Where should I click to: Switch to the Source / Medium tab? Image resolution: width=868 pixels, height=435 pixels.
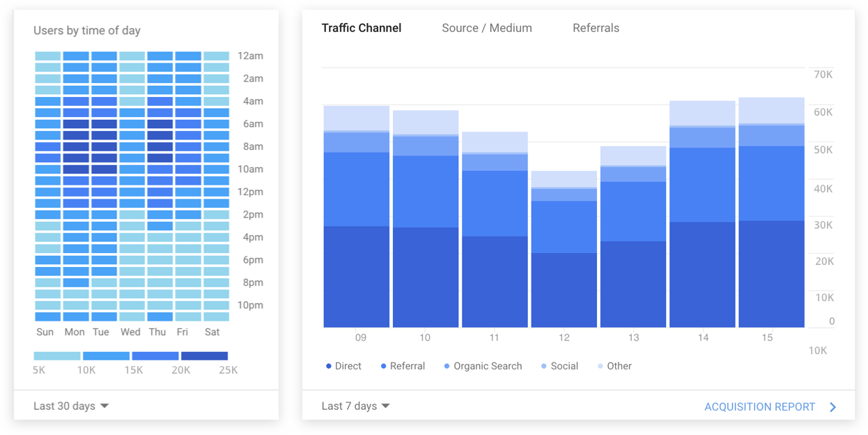tap(486, 29)
